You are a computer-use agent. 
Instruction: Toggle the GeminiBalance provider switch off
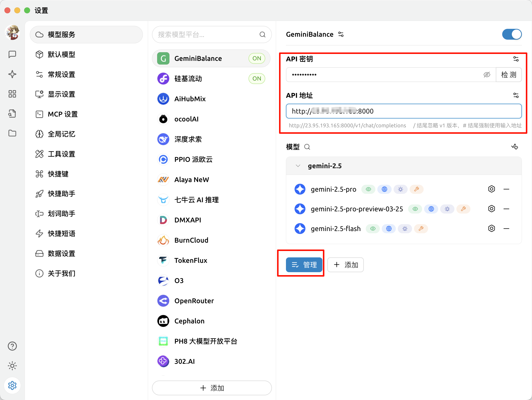point(512,34)
